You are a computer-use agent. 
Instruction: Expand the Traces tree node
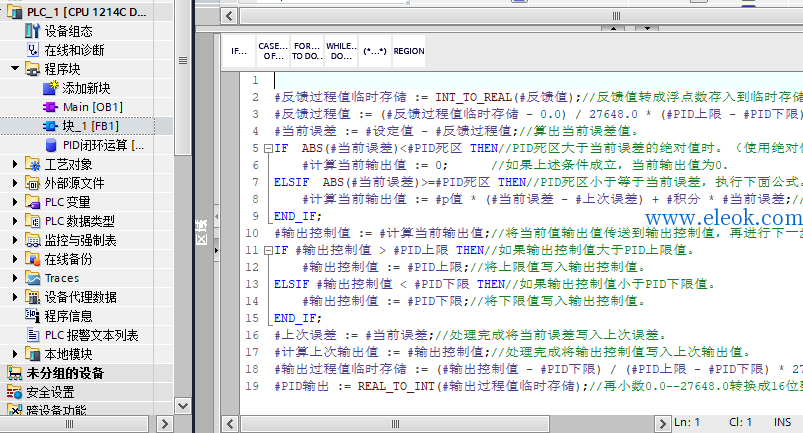[x=15, y=278]
